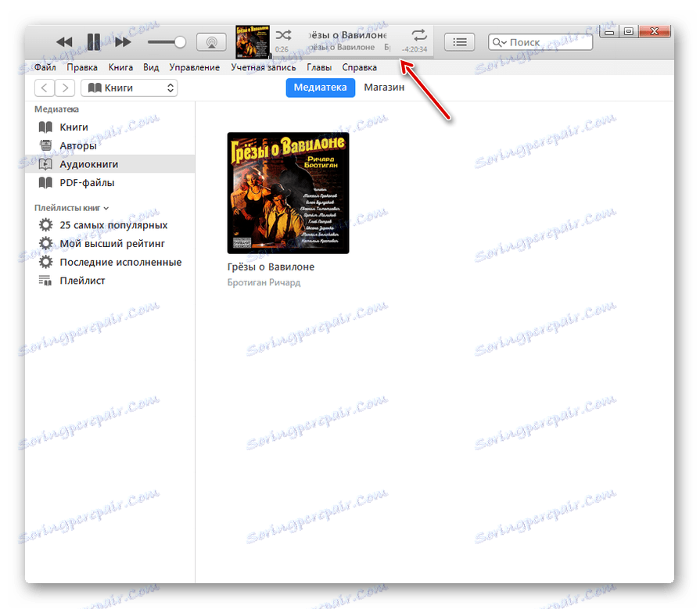The width and height of the screenshot is (700, 609).
Task: Open the Плейлист item in sidebar
Action: point(109,281)
